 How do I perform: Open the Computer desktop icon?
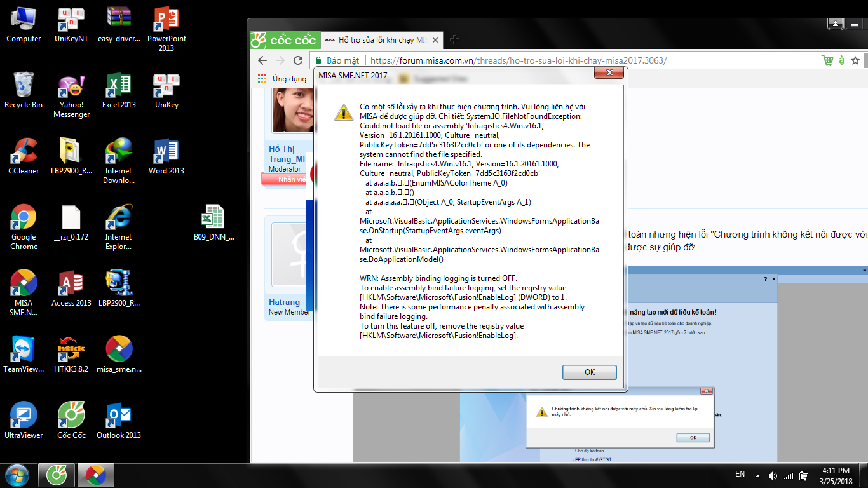(x=24, y=25)
